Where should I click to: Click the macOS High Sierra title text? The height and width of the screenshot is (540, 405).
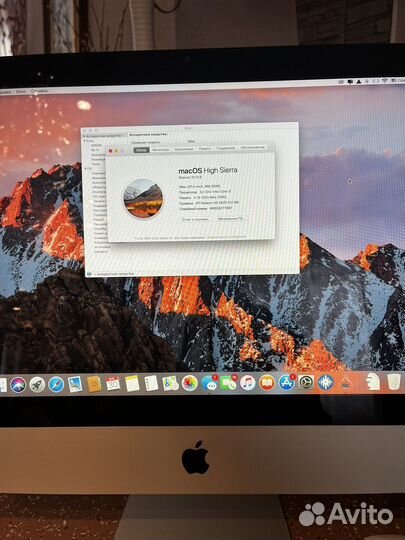[208, 170]
